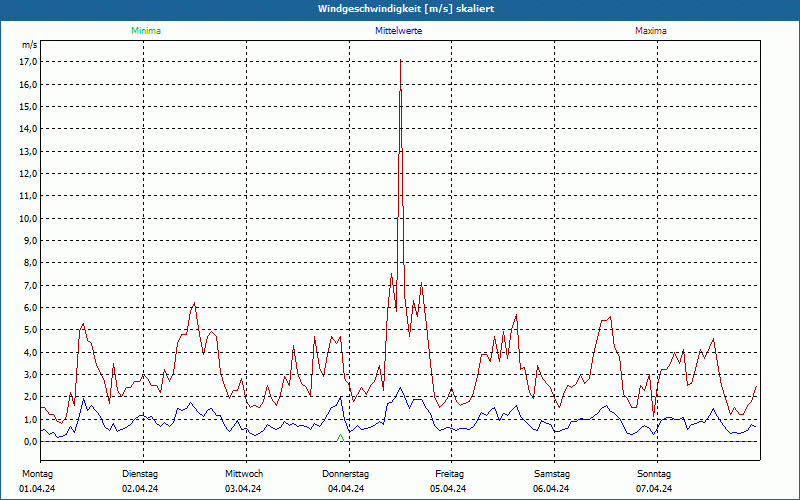Screen dimensions: 800x500
Task: Click the 6,0 y-axis value
Action: 31,308
